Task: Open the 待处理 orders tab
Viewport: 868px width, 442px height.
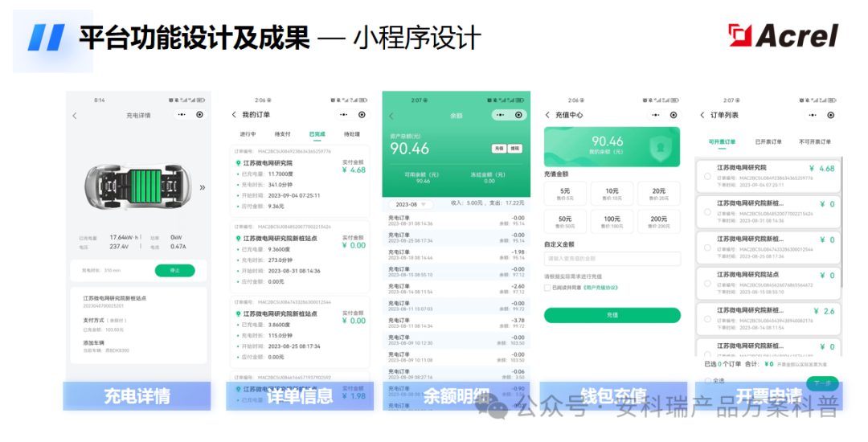Action: [x=351, y=134]
